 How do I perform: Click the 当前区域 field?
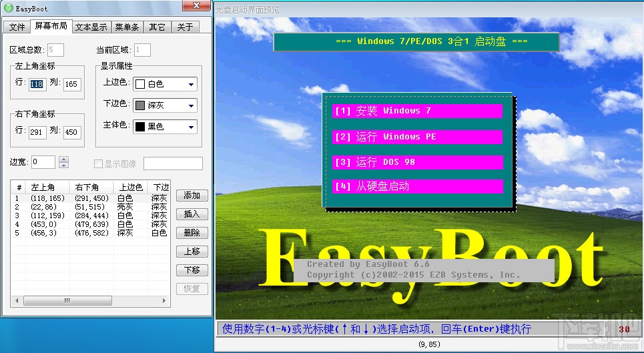click(142, 50)
